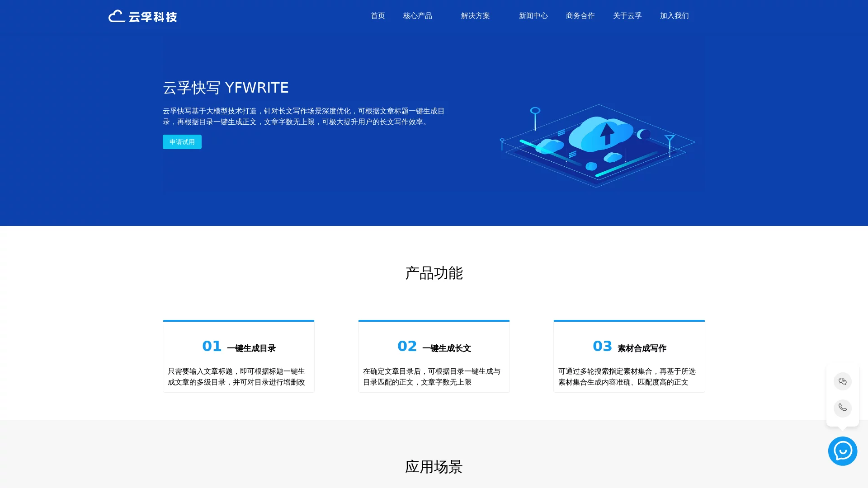Screen dimensions: 868x488
Task: Click the 申请试用 button
Action: (182, 141)
